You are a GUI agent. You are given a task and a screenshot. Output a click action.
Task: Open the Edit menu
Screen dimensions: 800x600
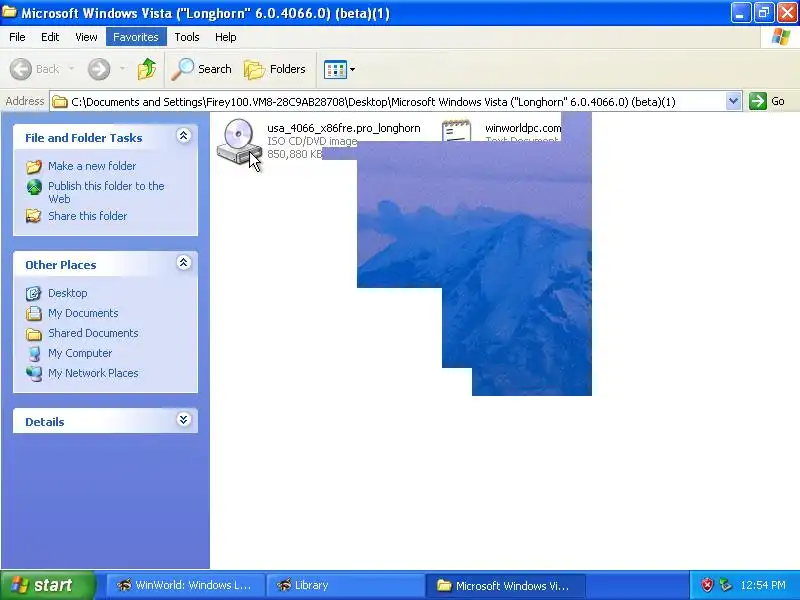click(x=50, y=37)
